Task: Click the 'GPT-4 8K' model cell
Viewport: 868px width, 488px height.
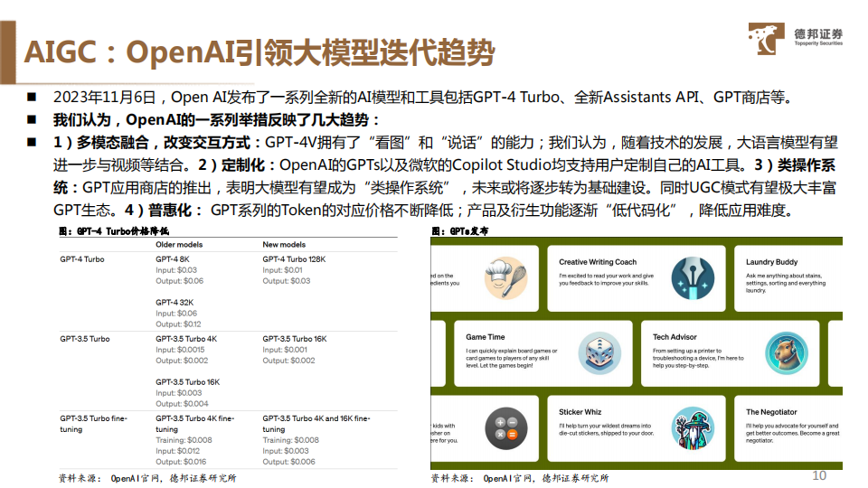Action: 172,259
